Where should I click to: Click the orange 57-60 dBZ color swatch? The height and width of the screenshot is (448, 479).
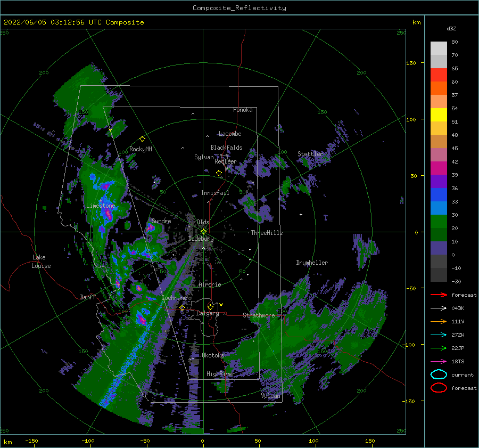[439, 88]
